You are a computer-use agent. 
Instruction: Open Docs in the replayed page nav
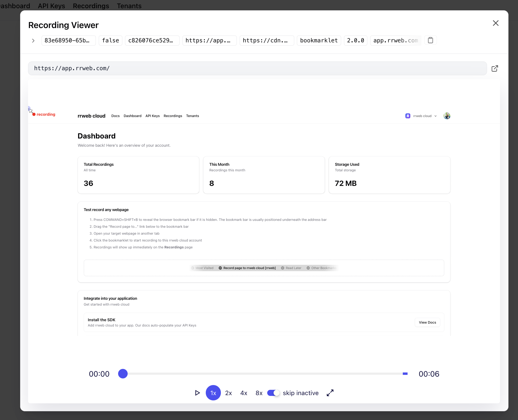tap(115, 116)
